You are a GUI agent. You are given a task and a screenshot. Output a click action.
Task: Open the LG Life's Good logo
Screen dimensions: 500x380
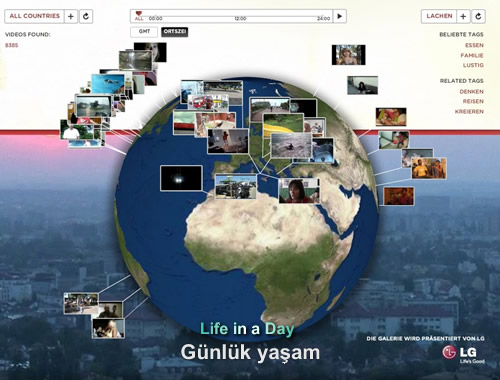[x=463, y=354]
